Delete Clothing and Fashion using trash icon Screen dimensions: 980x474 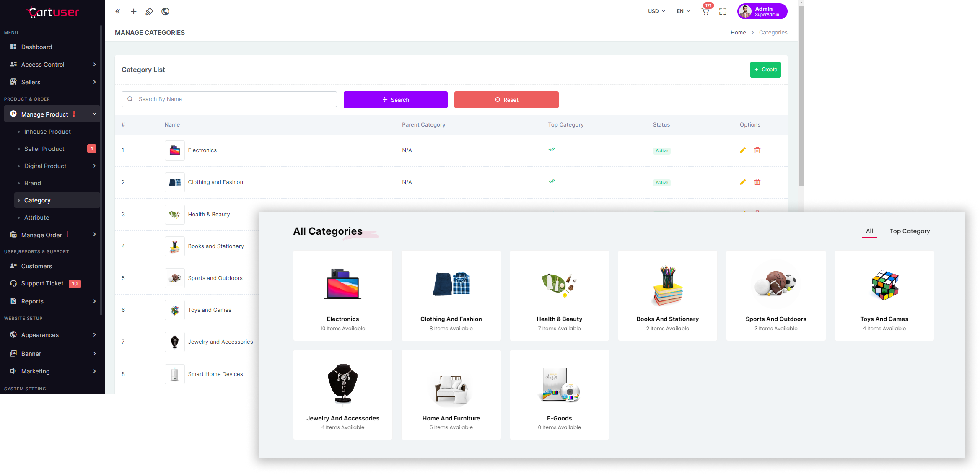[x=757, y=182]
